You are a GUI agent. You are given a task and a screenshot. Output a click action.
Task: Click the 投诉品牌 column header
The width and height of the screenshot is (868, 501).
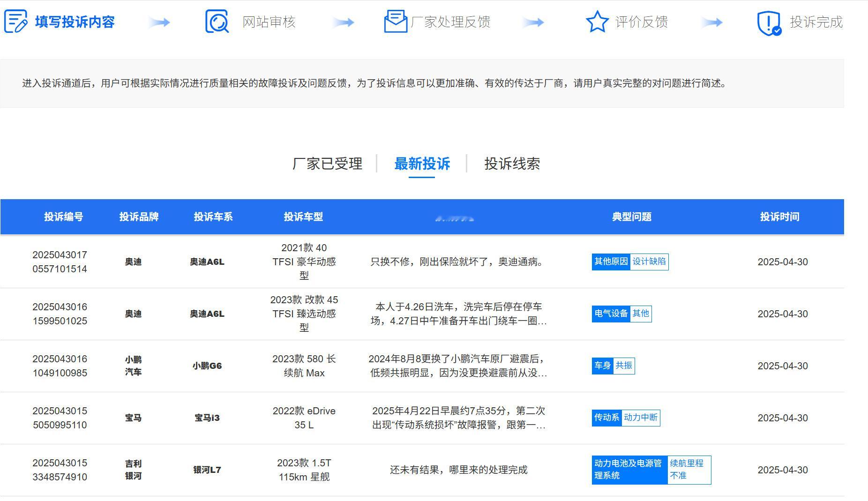click(139, 217)
